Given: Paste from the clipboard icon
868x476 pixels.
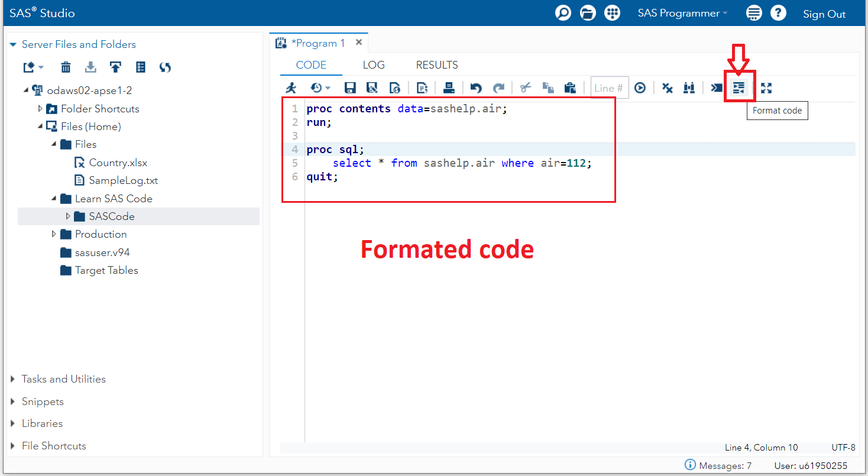Looking at the screenshot, I should 570,88.
